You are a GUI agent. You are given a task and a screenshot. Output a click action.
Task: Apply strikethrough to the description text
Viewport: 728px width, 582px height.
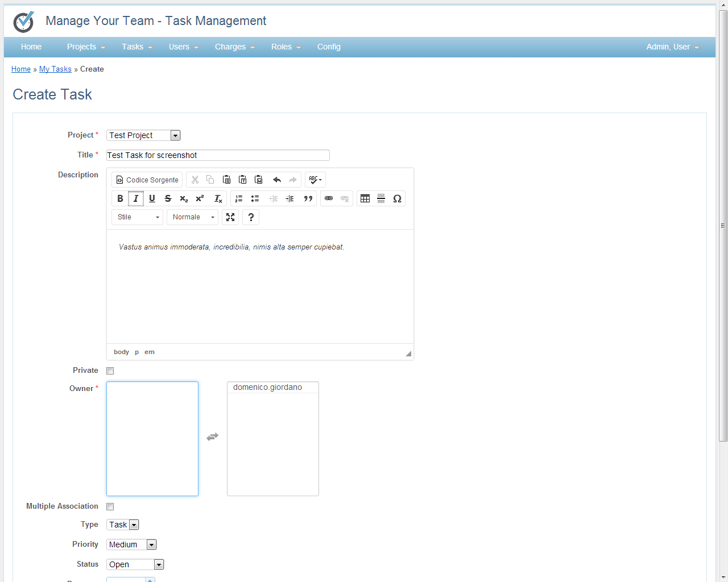point(168,198)
